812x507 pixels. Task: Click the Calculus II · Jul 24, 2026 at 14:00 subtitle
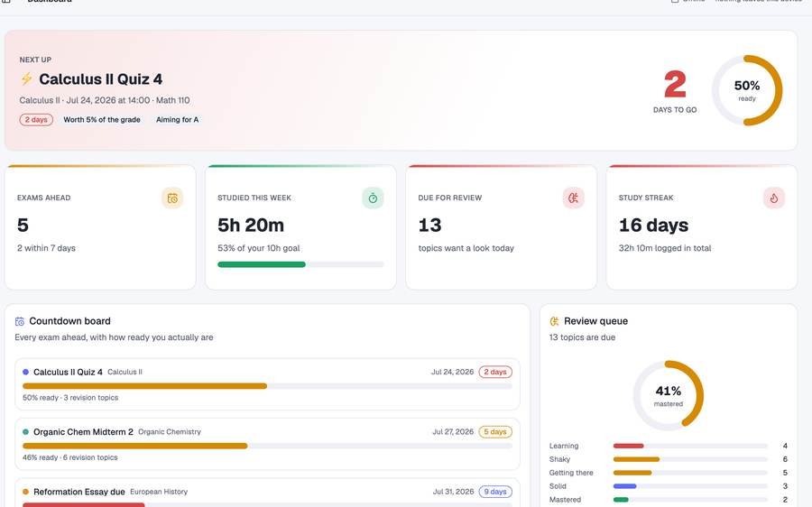tap(105, 100)
